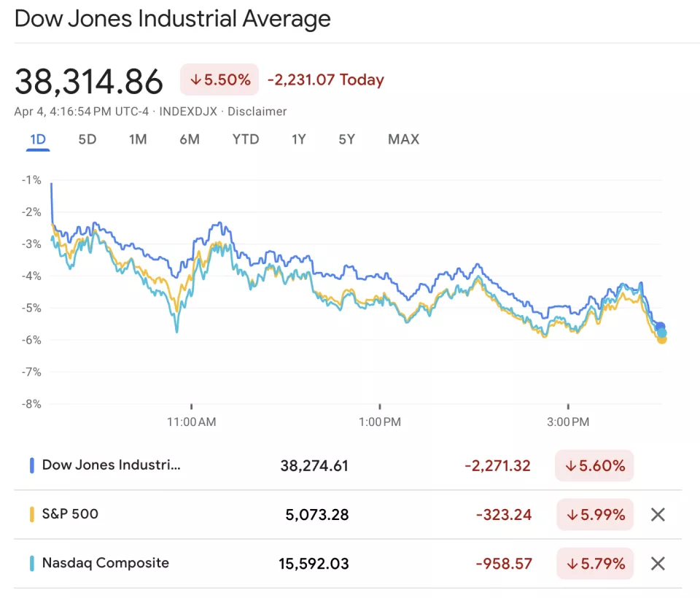Image resolution: width=700 pixels, height=598 pixels.
Task: Click the yellow S&P 500 chart endpoint dot
Action: (x=662, y=339)
